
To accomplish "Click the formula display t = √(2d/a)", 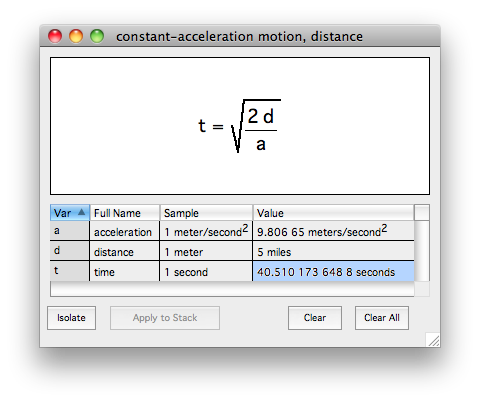I will click(x=240, y=126).
